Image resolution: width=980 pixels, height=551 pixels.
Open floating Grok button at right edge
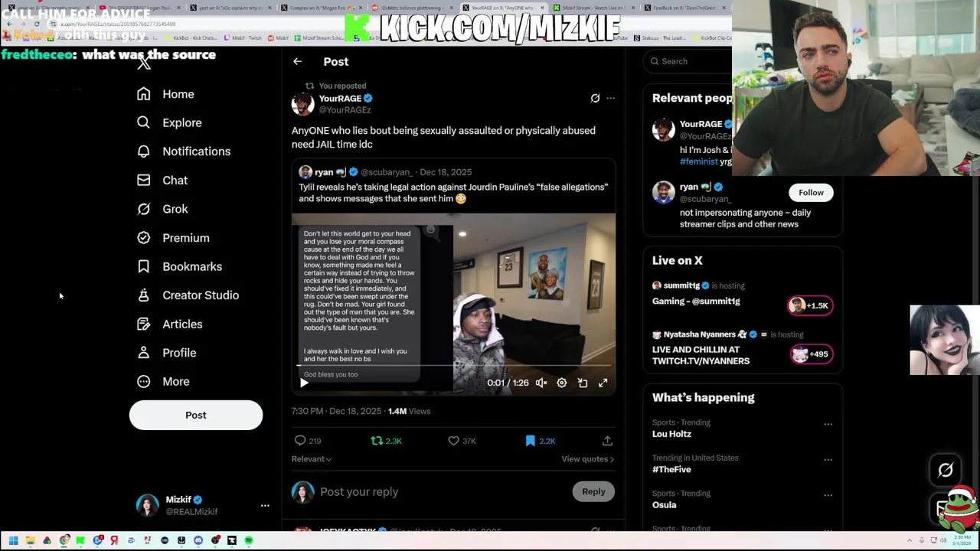pos(946,470)
